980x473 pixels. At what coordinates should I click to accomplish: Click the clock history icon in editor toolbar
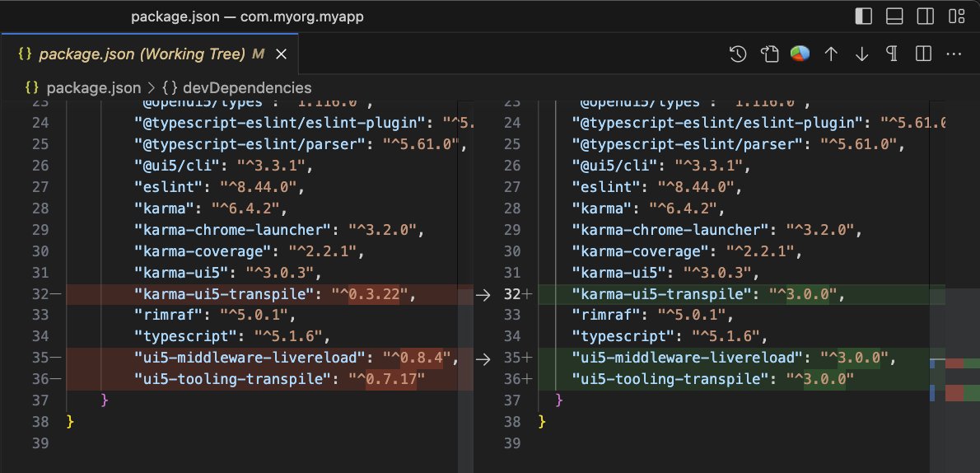pos(738,54)
